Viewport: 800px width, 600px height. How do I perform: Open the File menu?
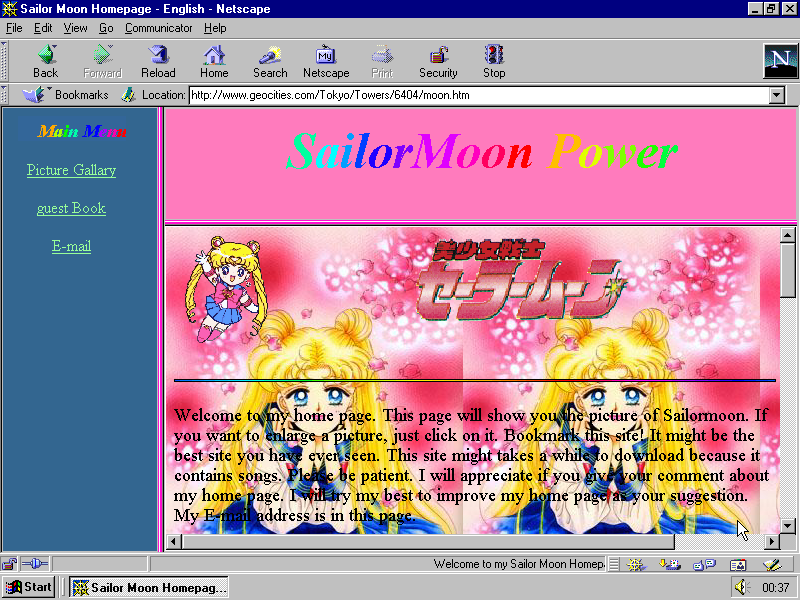pyautogui.click(x=14, y=28)
